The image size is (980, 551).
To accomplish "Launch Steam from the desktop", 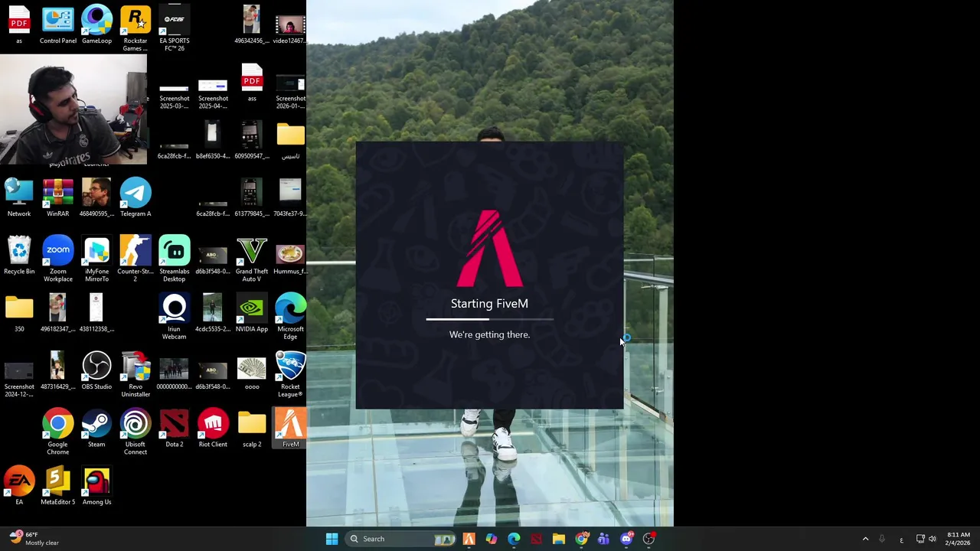I will point(96,428).
